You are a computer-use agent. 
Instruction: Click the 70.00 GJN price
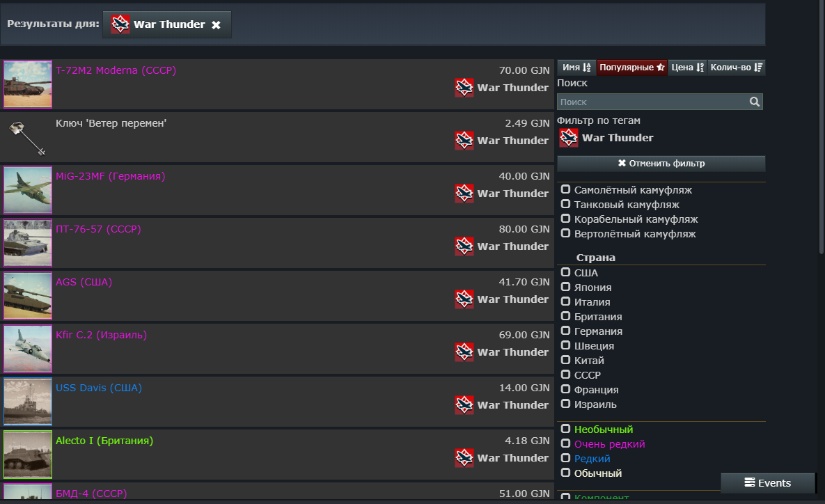pyautogui.click(x=524, y=70)
